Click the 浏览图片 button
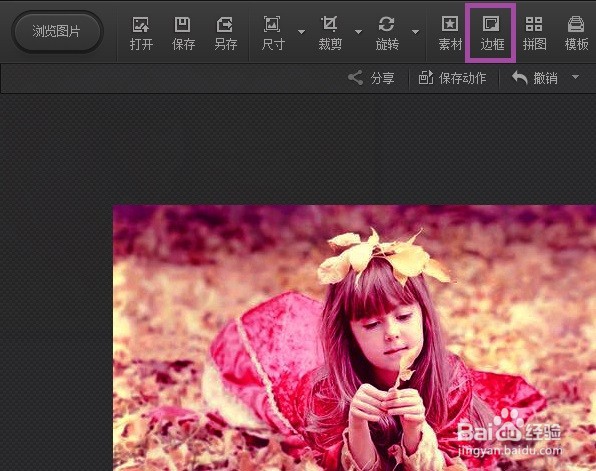 [x=57, y=32]
